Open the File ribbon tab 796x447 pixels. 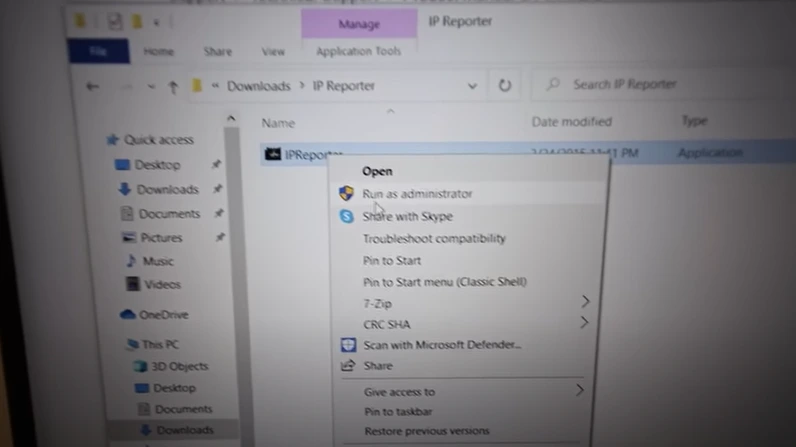click(x=98, y=51)
